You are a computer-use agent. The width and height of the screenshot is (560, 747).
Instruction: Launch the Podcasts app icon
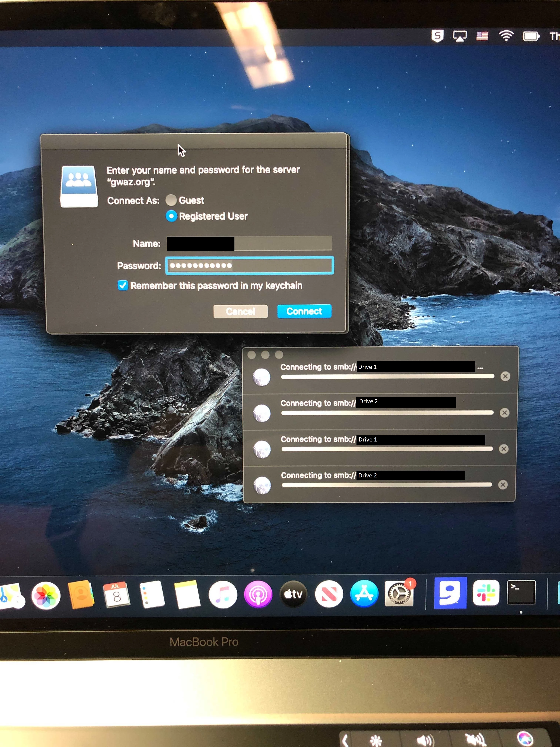click(x=258, y=595)
